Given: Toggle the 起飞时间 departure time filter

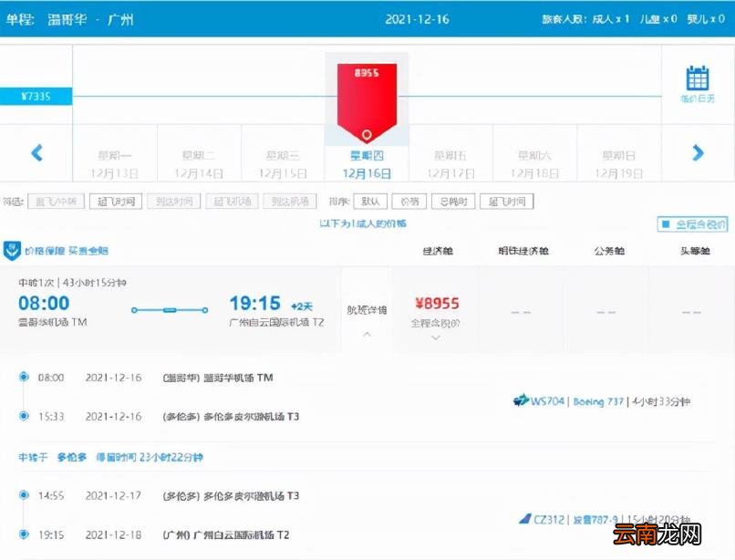Looking at the screenshot, I should [x=117, y=201].
